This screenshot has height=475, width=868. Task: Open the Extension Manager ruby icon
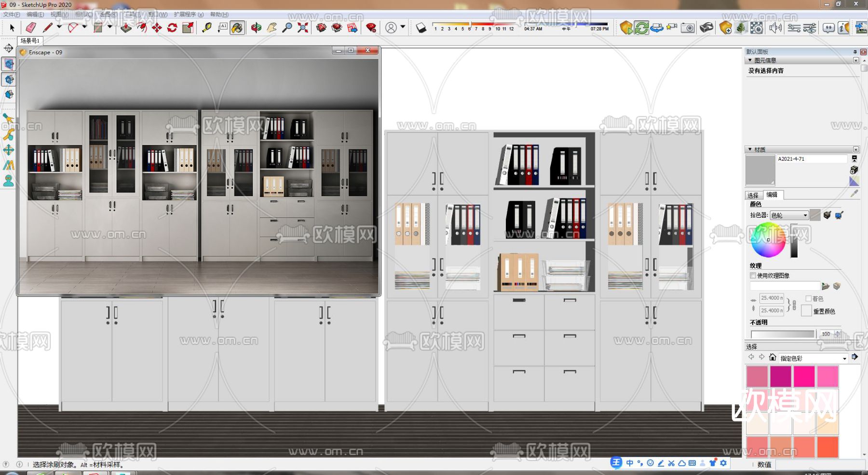pyautogui.click(x=371, y=28)
